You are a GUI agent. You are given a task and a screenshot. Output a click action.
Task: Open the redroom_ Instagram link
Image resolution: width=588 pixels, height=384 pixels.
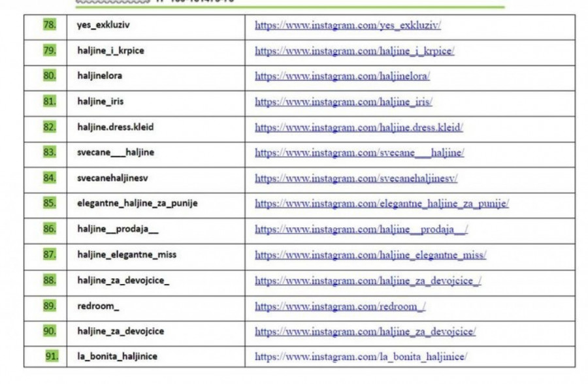[340, 306]
